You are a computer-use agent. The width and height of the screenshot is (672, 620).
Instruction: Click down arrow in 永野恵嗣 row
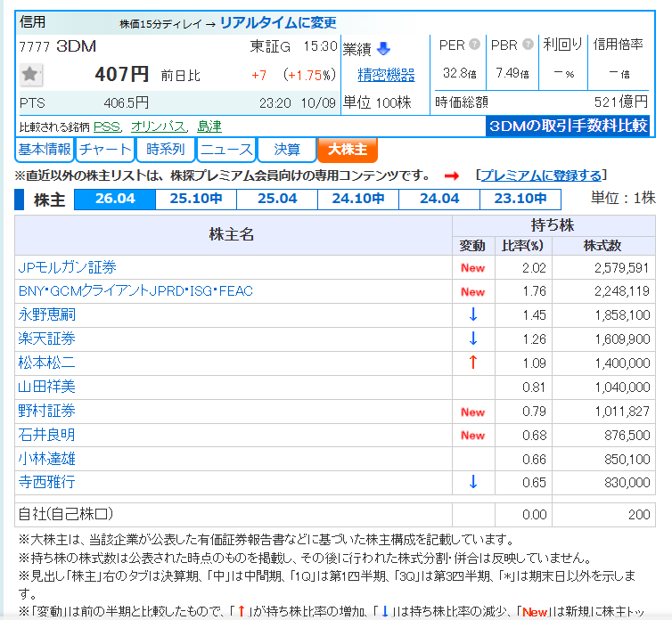472,314
